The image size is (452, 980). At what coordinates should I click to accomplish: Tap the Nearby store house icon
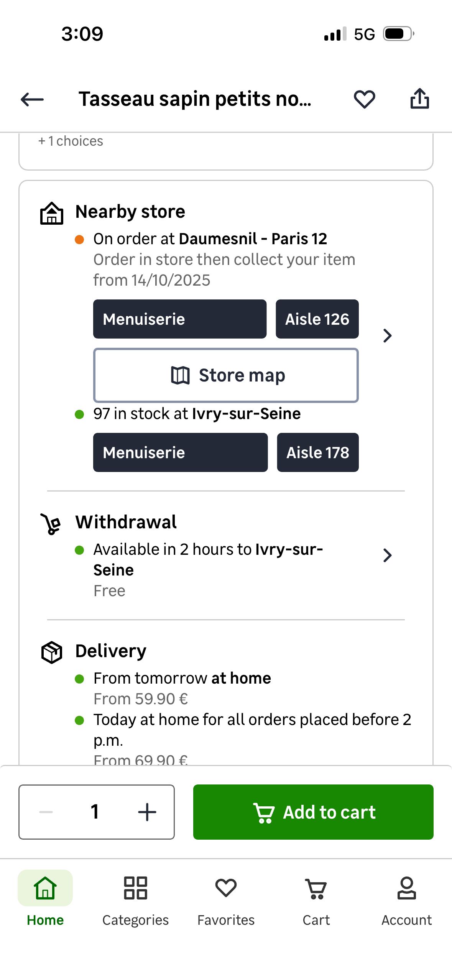click(x=52, y=213)
